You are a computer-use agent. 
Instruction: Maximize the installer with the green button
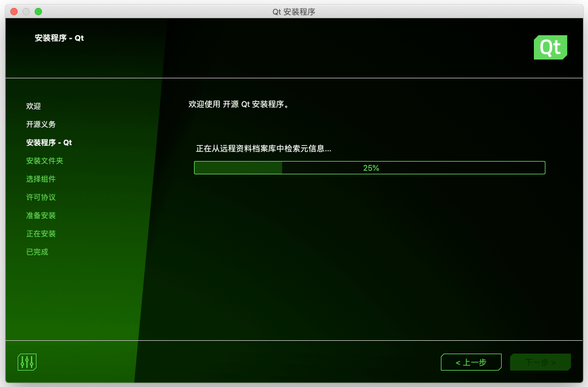pos(38,12)
